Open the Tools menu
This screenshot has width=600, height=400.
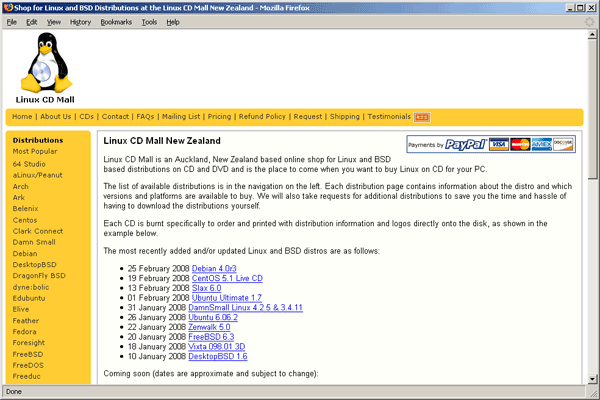(x=149, y=22)
